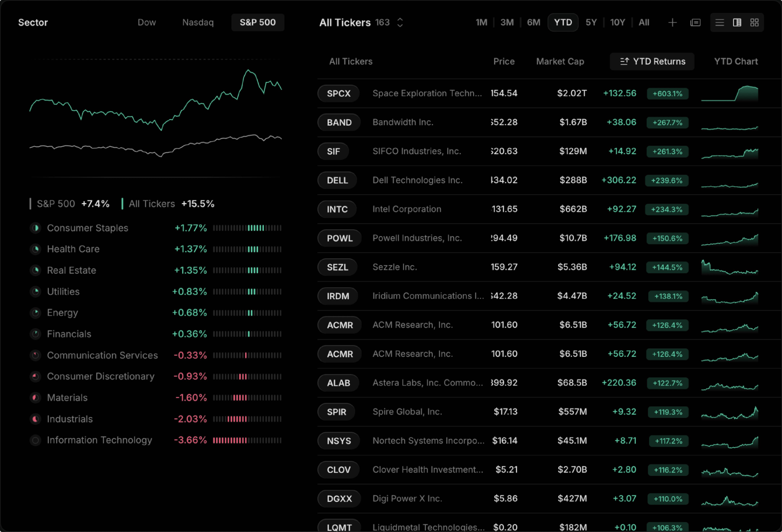Open the ALAB ticker badge
Image resolution: width=782 pixels, height=532 pixels.
[338, 383]
